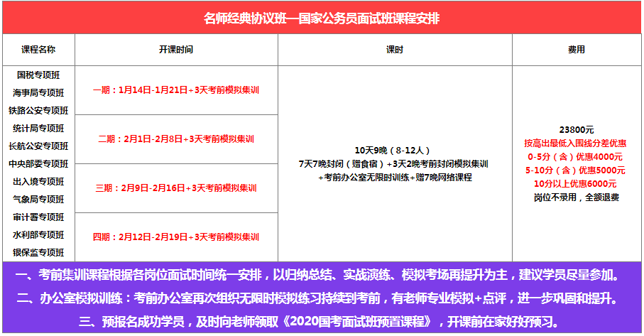
Task: Click the 中央部委专项班 course name
Action: point(38,164)
